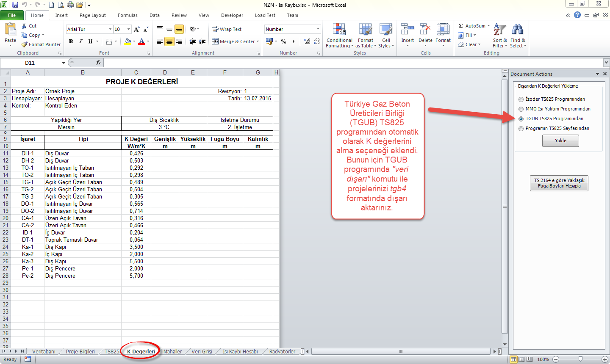Toggle Bold formatting
This screenshot has height=364, width=610.
pyautogui.click(x=71, y=41)
